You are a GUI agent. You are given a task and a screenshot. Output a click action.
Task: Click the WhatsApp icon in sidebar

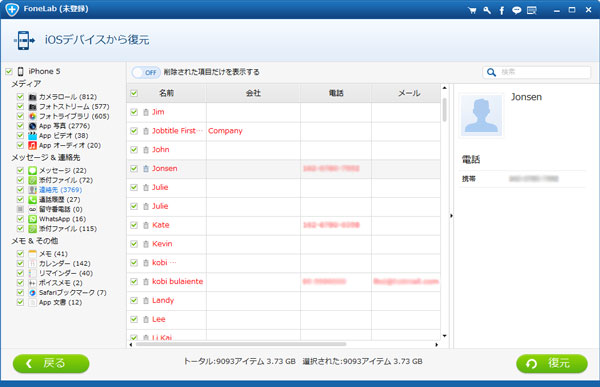point(33,219)
